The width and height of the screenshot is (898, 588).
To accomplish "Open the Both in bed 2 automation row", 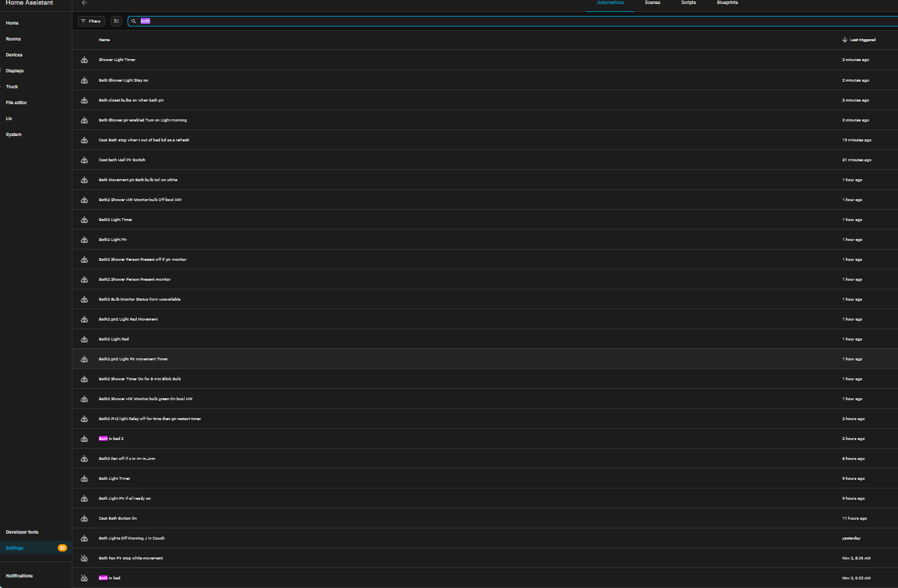I will coord(485,439).
